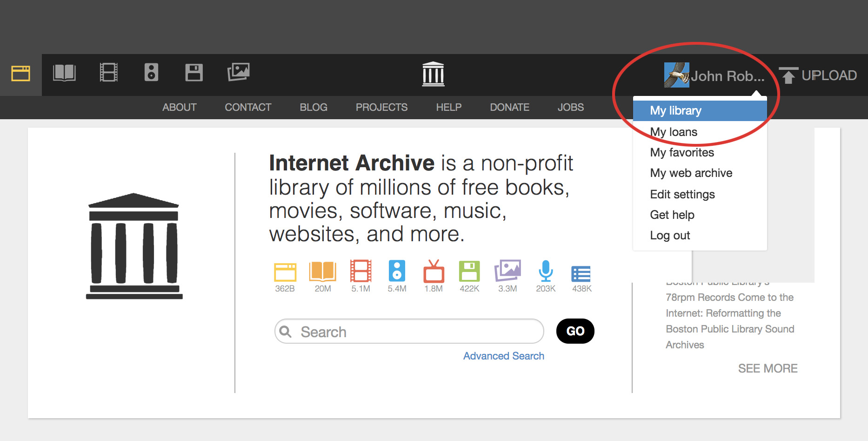The width and height of the screenshot is (868, 441).
Task: Open the CONTACT link
Action: (248, 108)
